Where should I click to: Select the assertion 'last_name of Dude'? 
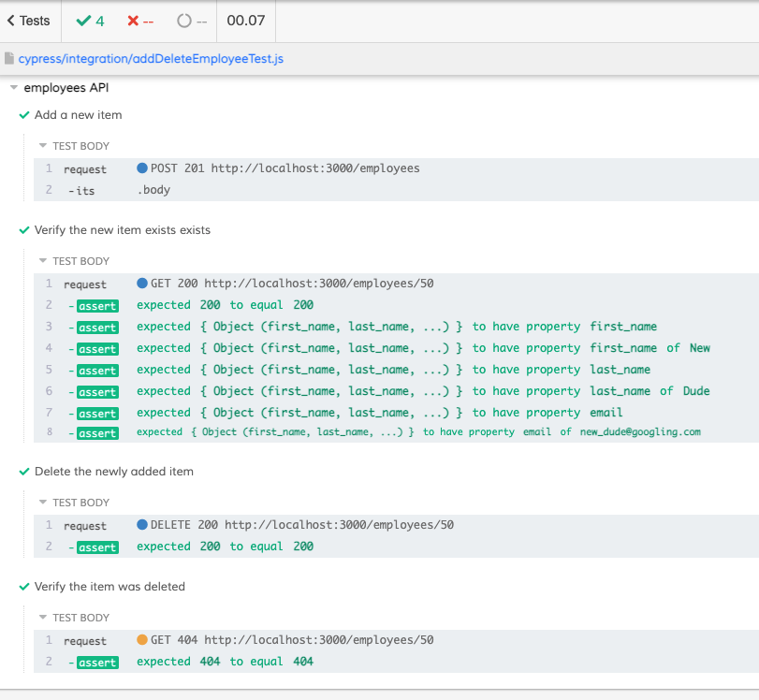(x=396, y=391)
